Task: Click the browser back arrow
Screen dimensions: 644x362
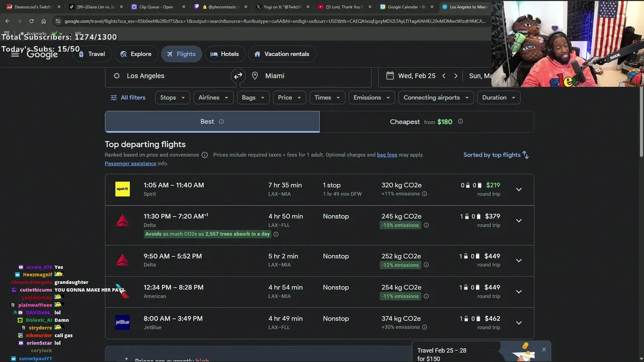Action: [x=7, y=21]
